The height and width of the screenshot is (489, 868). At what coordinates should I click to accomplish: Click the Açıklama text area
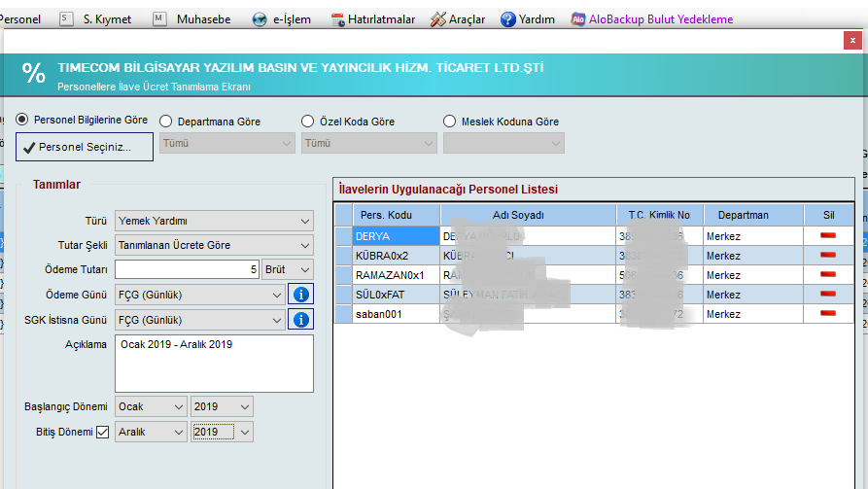214,364
